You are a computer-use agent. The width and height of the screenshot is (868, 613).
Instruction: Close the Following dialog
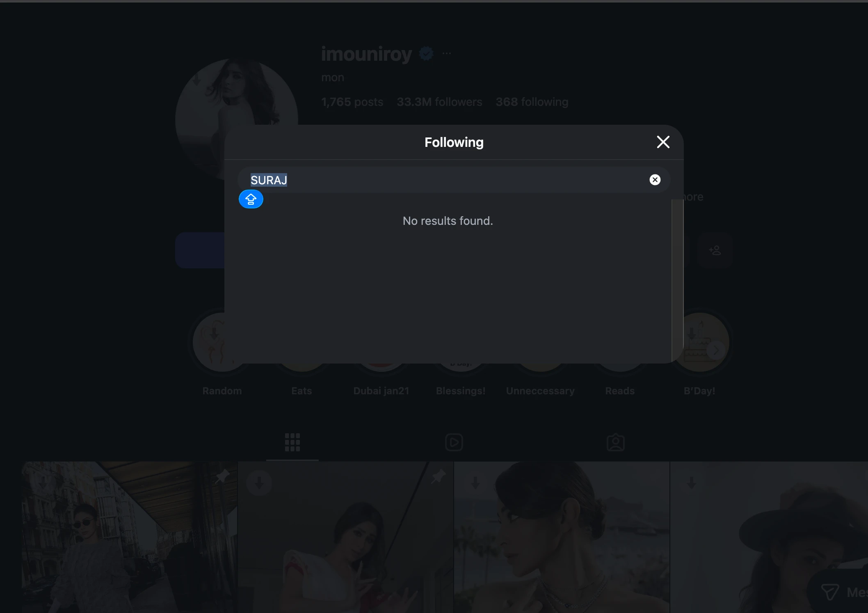[663, 142]
